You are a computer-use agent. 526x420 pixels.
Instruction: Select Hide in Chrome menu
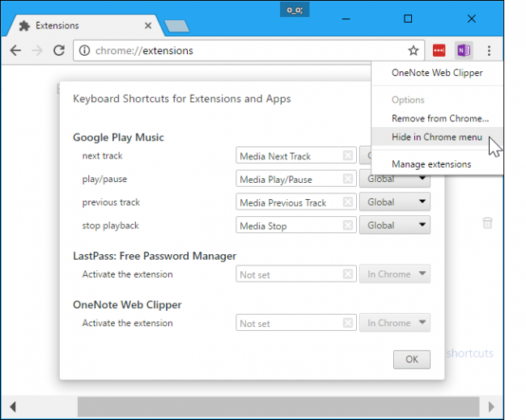pyautogui.click(x=437, y=137)
